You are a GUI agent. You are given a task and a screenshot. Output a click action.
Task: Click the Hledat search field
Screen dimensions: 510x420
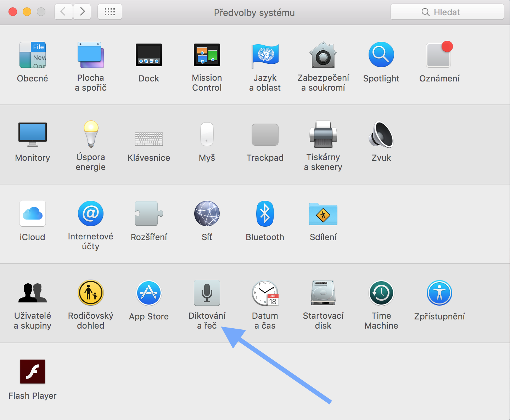pyautogui.click(x=447, y=12)
